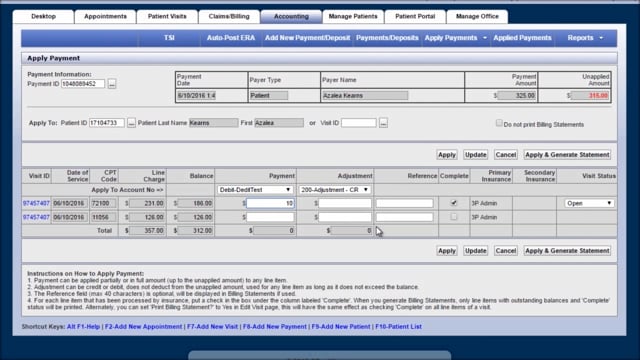Focus the Patient ID input field
The height and width of the screenshot is (360, 640).
(x=107, y=123)
